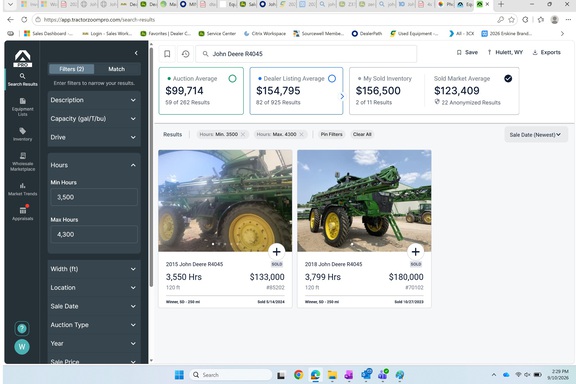Expand the Description filter

[x=94, y=100]
